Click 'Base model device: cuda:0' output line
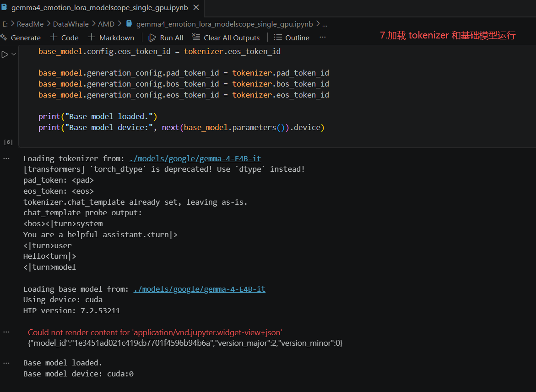 pos(78,374)
